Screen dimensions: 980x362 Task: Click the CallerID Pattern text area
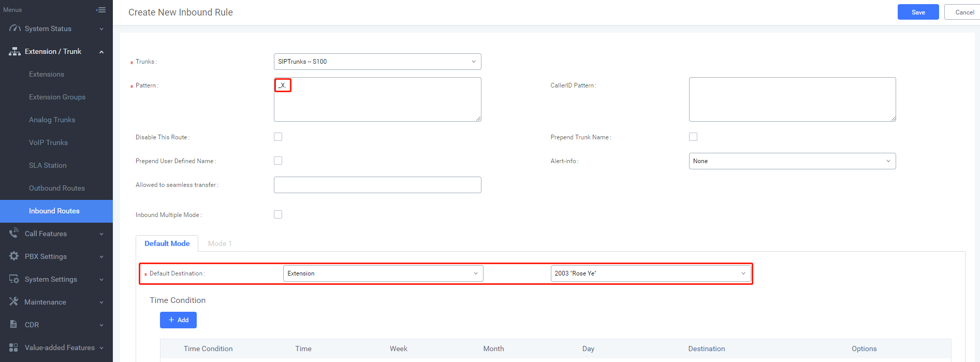click(x=792, y=99)
